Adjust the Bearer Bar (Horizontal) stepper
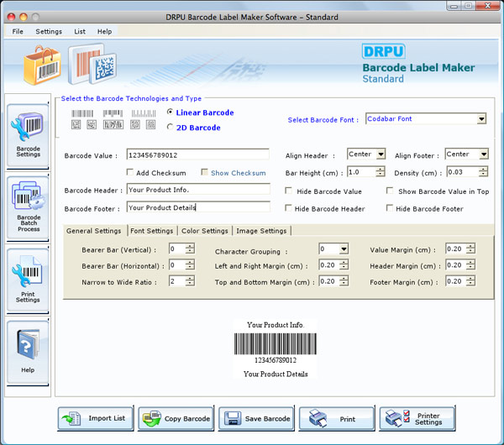Viewport: 504px width, 445px height. [x=190, y=265]
